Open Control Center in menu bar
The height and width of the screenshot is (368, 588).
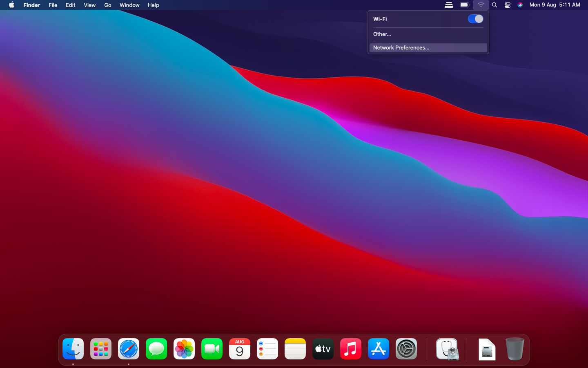coord(508,5)
